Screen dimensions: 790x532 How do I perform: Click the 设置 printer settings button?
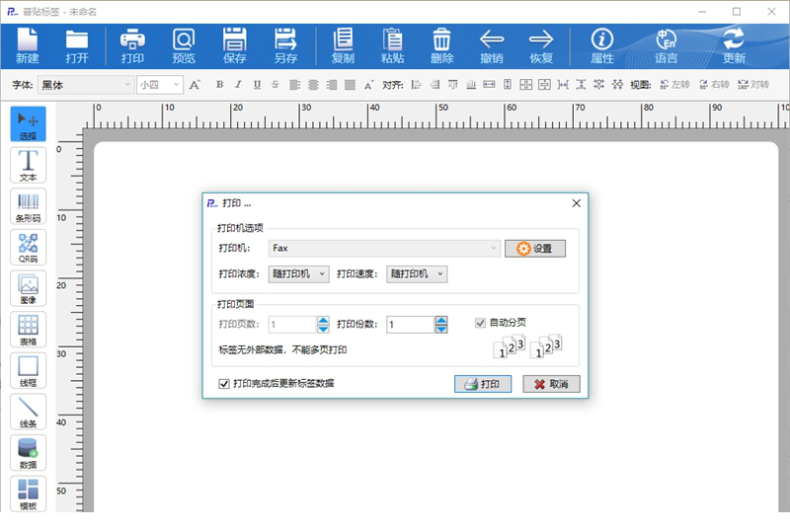click(x=535, y=249)
